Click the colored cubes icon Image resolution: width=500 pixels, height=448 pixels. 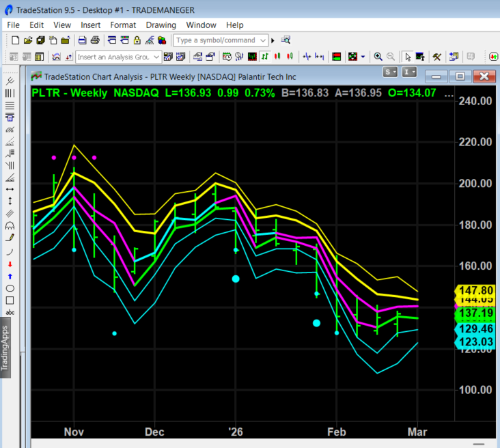click(x=162, y=40)
